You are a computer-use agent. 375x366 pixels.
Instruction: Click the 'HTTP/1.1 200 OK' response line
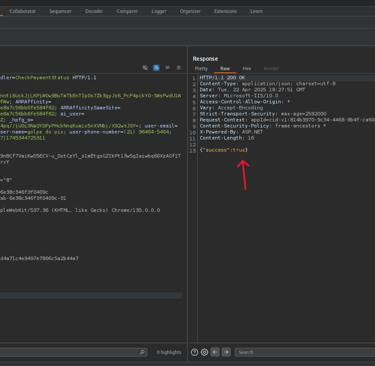click(x=222, y=77)
